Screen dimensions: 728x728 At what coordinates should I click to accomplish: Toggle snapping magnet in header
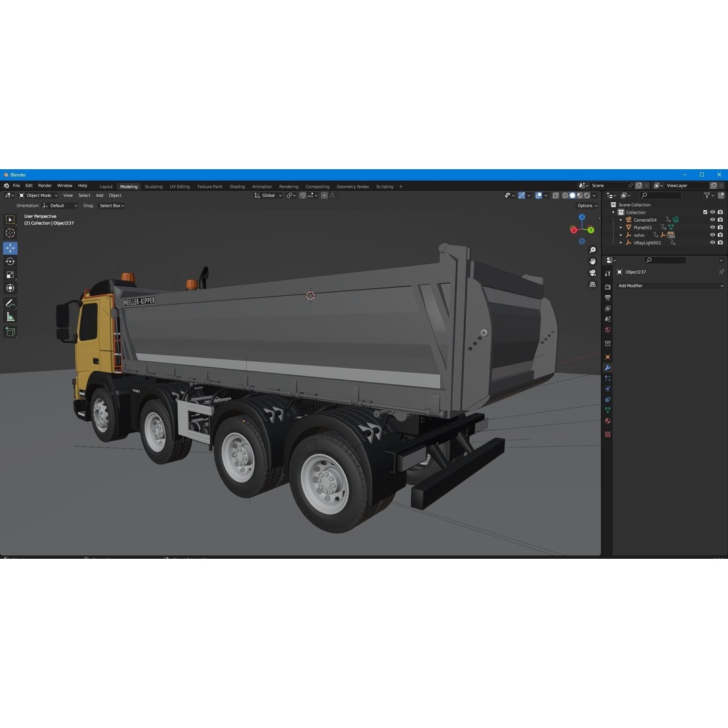pyautogui.click(x=303, y=195)
